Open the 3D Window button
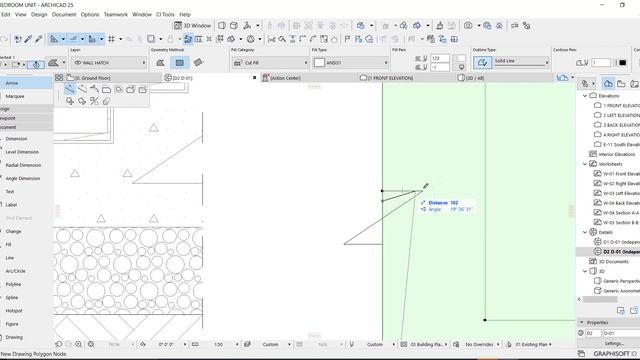 (192, 25)
